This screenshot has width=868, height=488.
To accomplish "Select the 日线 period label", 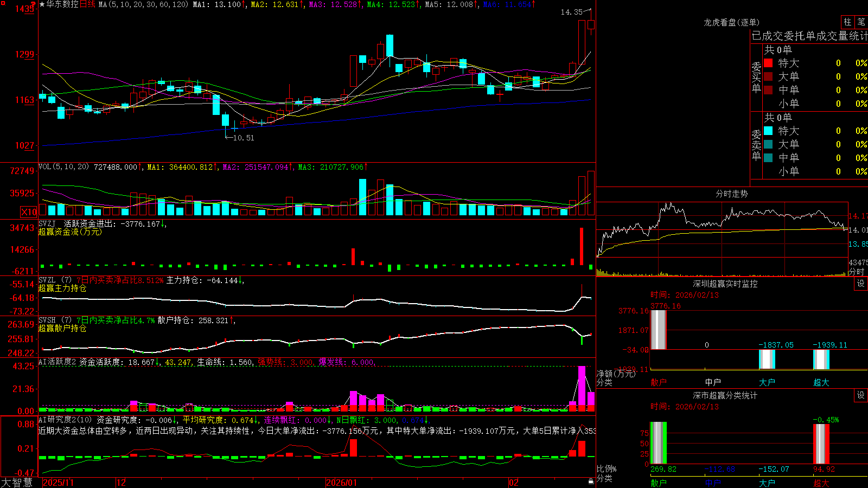I will (x=87, y=4).
